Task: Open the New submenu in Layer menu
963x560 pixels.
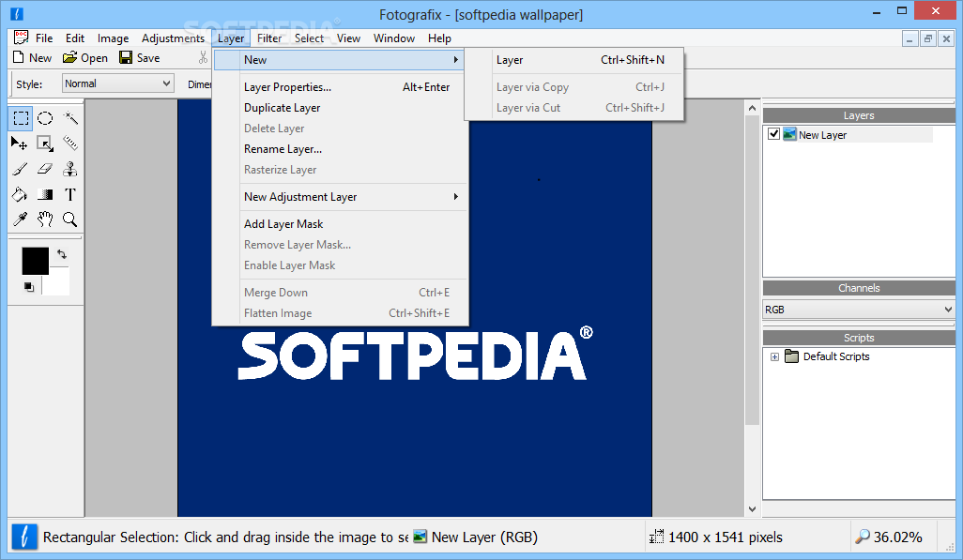Action: coord(340,59)
